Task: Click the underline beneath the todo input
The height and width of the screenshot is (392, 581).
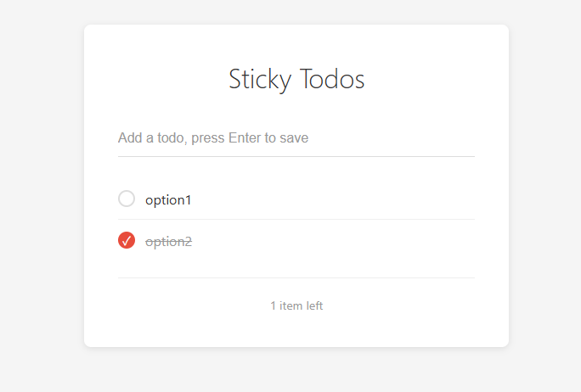Action: (296, 156)
